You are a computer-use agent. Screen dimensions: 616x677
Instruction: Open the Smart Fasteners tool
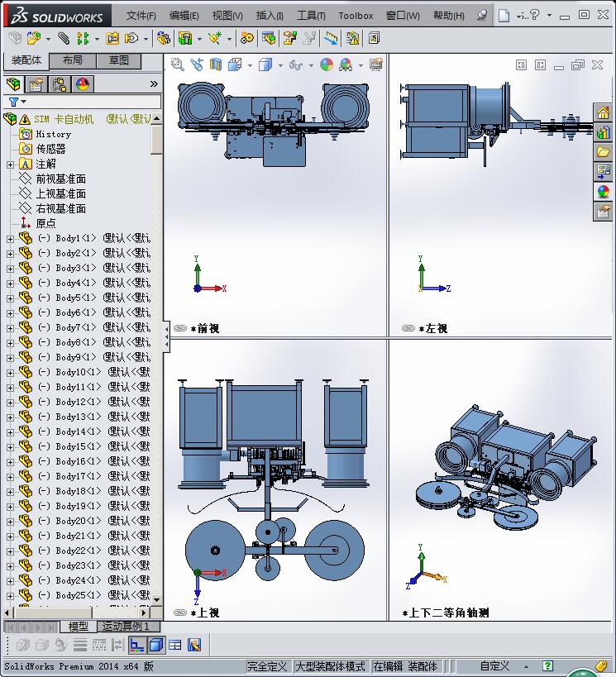[x=112, y=39]
